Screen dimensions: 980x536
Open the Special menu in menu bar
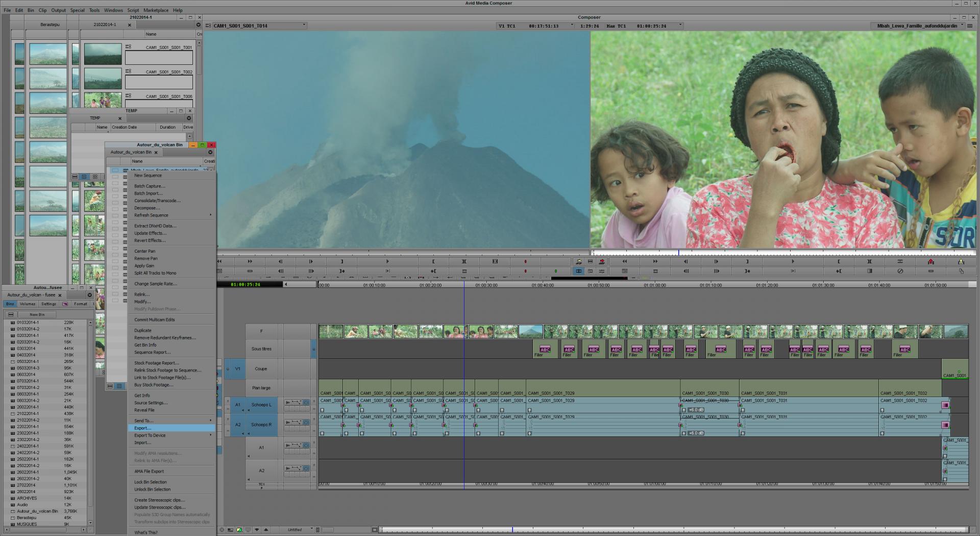(x=77, y=10)
